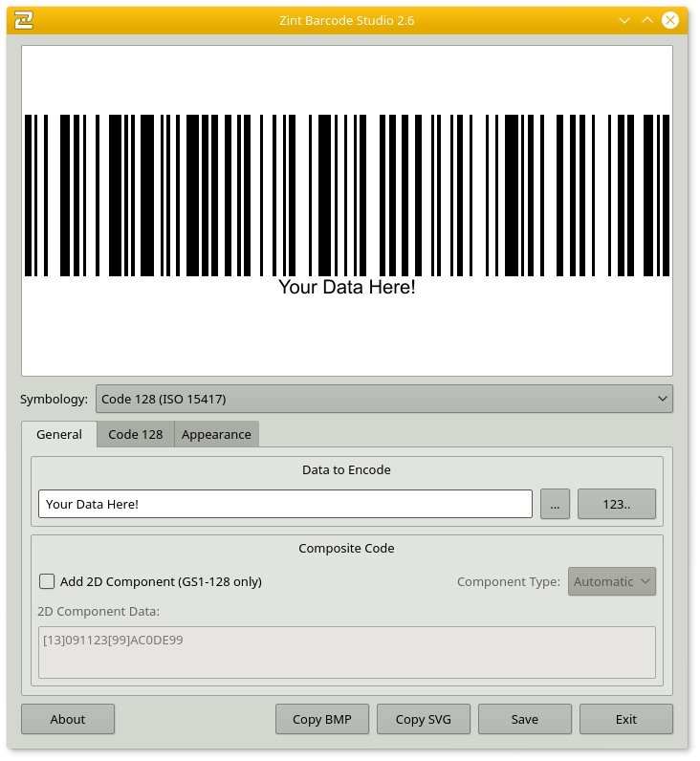The width and height of the screenshot is (700, 761).
Task: Click the 2D Component Data text area
Action: tap(347, 652)
